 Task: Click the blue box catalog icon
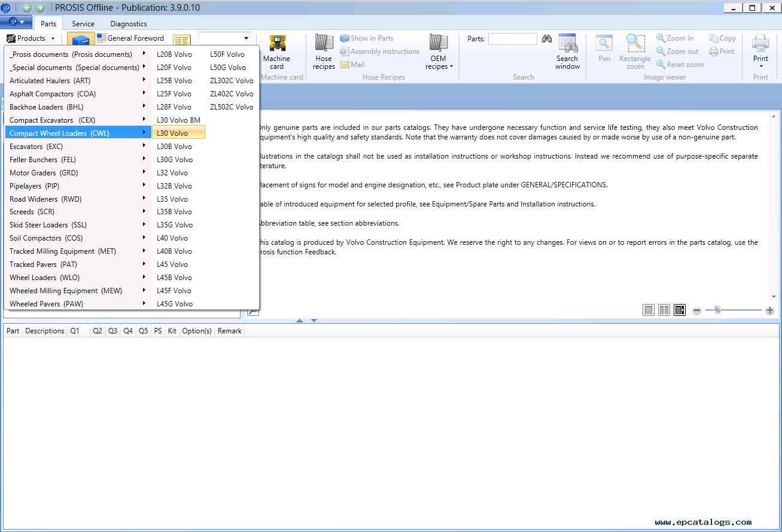tap(81, 39)
